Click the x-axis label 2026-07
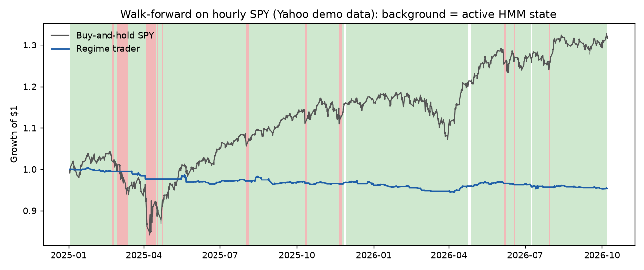 pyautogui.click(x=524, y=256)
